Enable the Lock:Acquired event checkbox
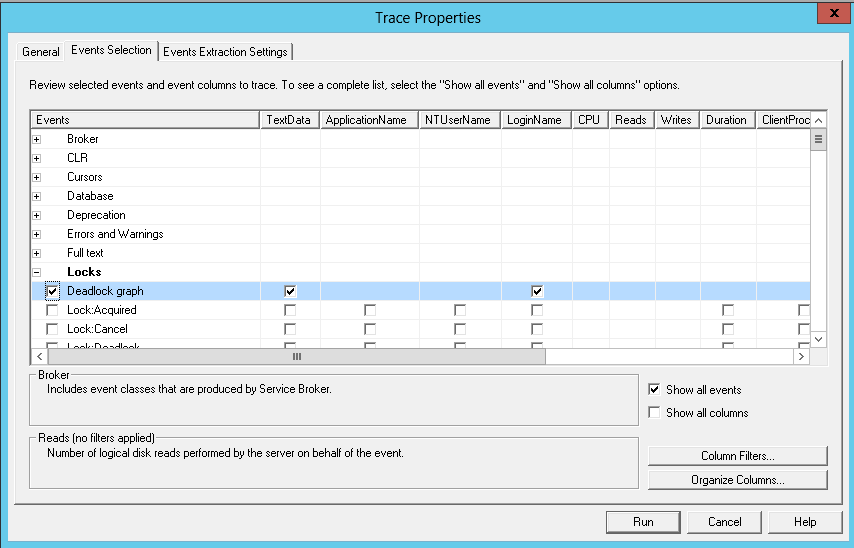Image resolution: width=854 pixels, height=548 pixels. pos(53,310)
